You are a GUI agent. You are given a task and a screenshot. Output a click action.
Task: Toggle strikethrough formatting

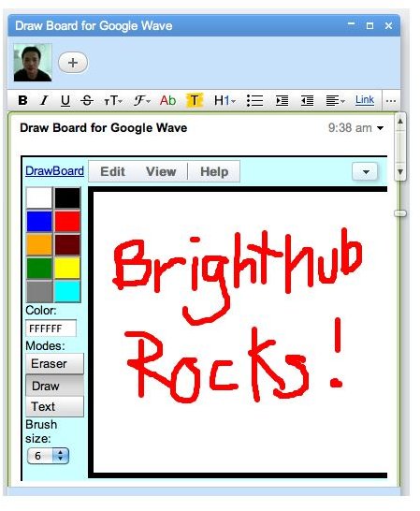87,100
